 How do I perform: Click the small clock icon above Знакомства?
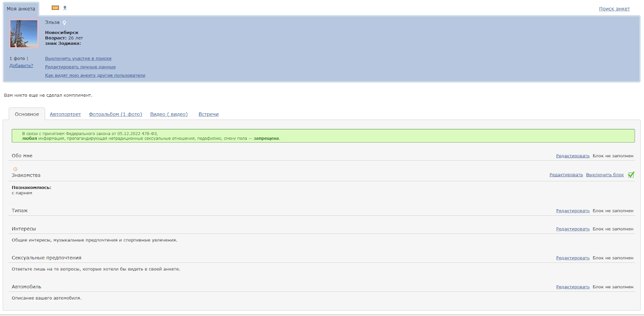click(15, 169)
